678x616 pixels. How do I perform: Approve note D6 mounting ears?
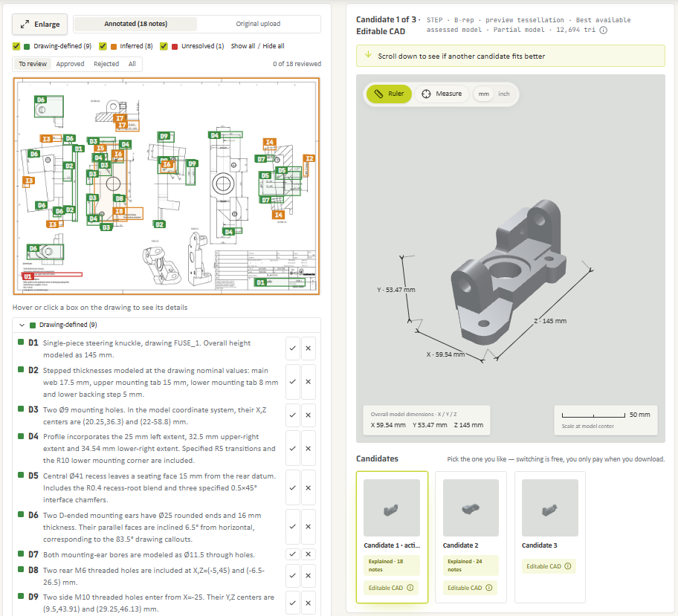tap(293, 527)
